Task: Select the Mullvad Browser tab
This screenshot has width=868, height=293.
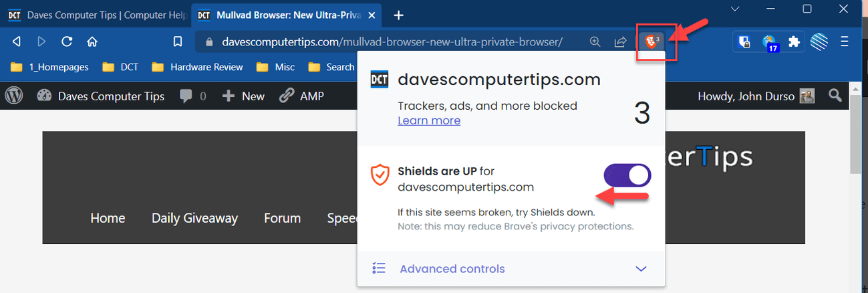Action: tap(287, 15)
